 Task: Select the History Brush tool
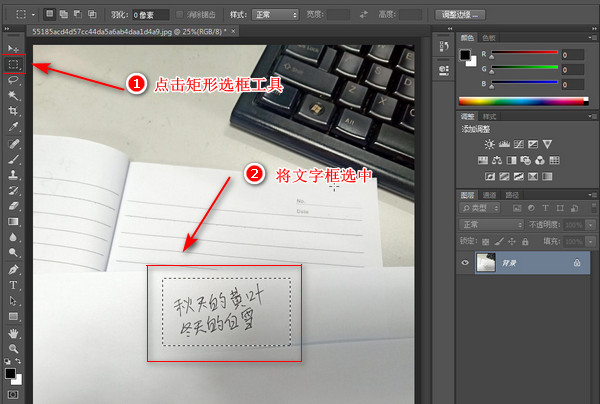[13, 191]
